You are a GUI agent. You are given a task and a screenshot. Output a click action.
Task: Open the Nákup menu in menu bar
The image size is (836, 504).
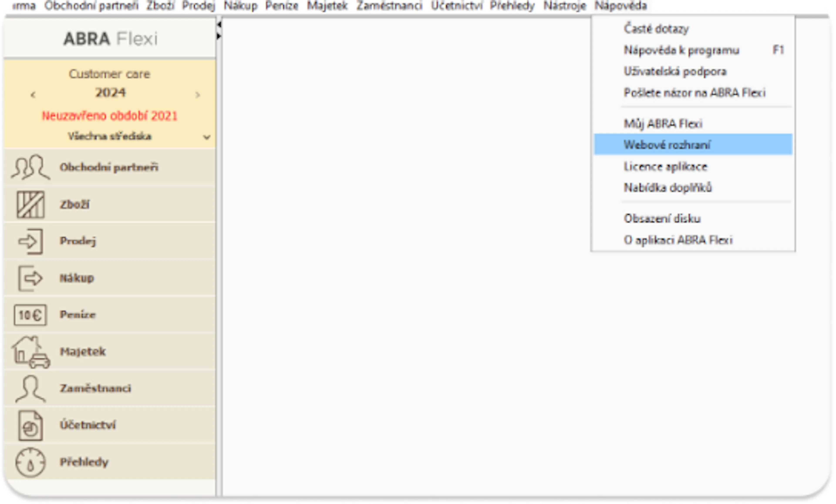241,6
